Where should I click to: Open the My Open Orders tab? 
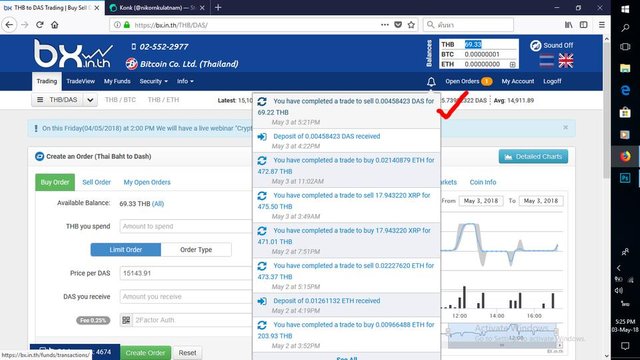click(147, 182)
